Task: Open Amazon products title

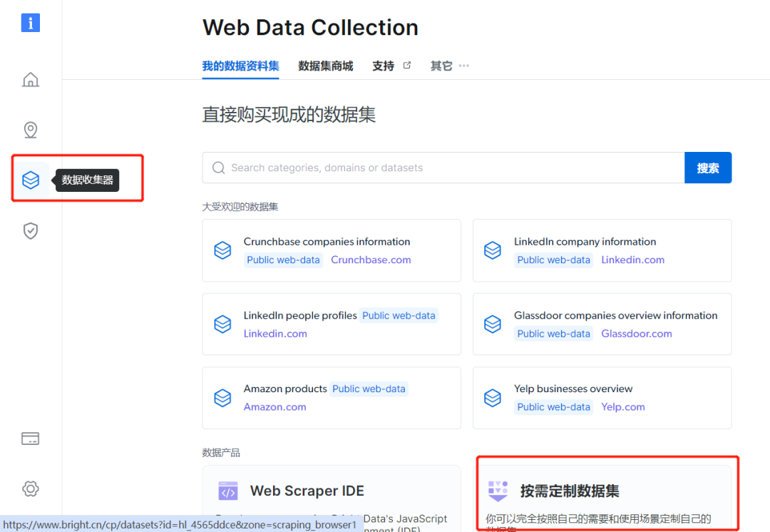Action: (285, 389)
